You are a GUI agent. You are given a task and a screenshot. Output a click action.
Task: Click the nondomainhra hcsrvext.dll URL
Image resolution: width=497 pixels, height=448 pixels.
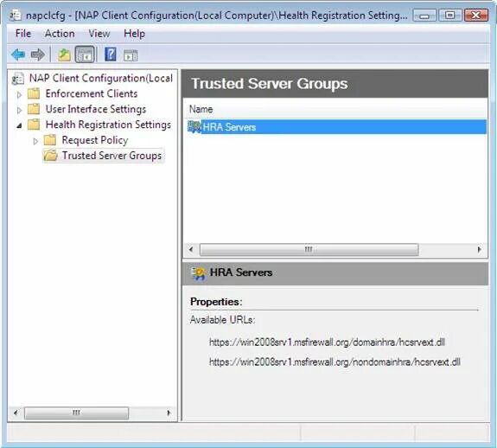(335, 362)
